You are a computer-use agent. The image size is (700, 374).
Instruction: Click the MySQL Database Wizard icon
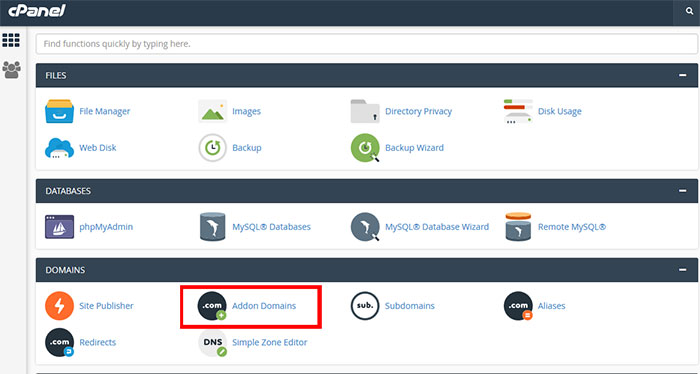(x=365, y=227)
